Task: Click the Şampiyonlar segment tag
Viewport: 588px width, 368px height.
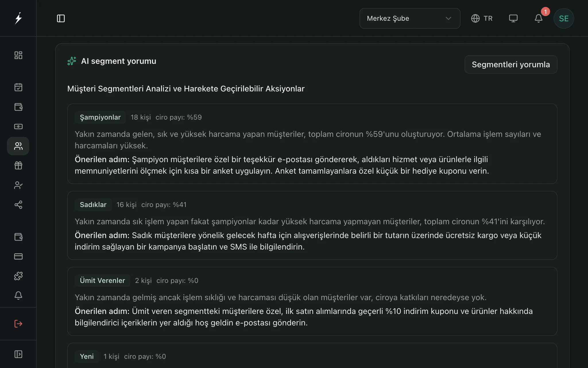Action: [x=100, y=117]
